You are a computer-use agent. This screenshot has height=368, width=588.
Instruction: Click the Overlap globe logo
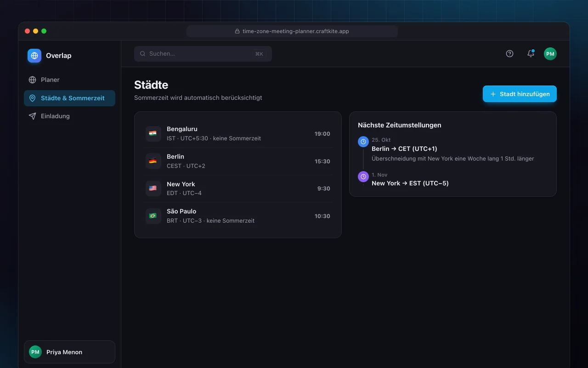click(34, 56)
